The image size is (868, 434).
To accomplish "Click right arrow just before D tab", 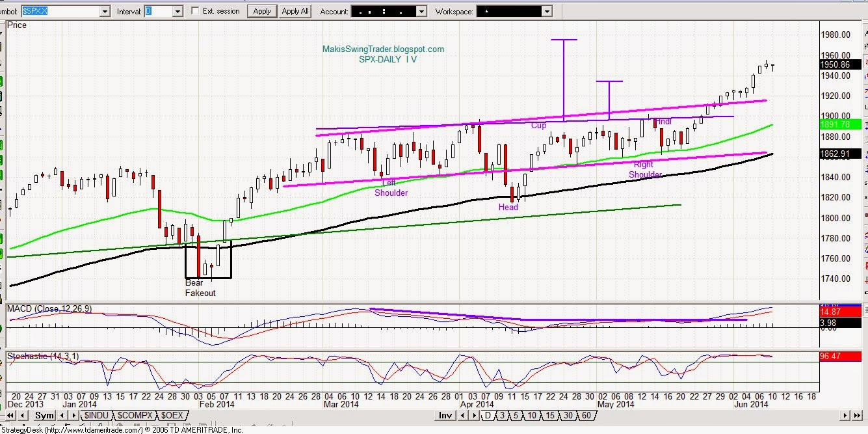I will click(x=474, y=415).
